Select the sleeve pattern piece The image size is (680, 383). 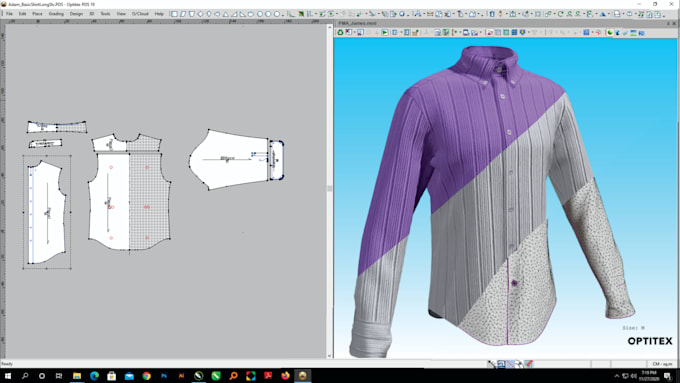229,160
